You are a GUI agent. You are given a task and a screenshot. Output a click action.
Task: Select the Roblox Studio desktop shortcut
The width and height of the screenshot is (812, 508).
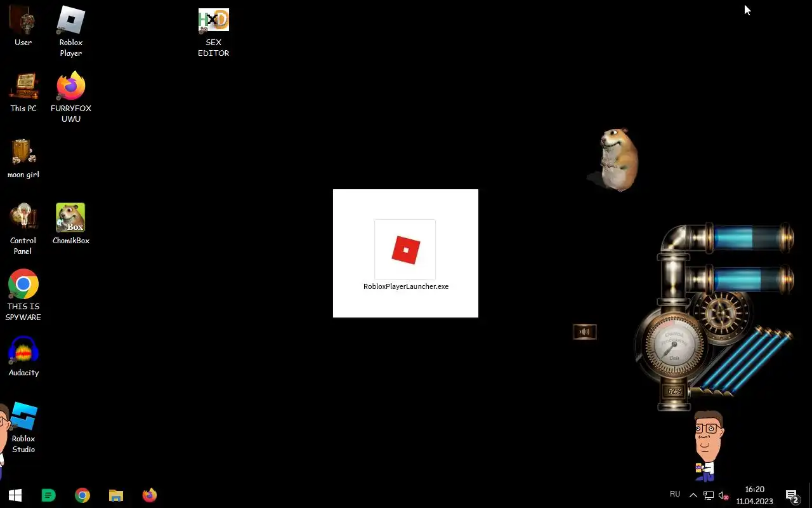tap(23, 427)
